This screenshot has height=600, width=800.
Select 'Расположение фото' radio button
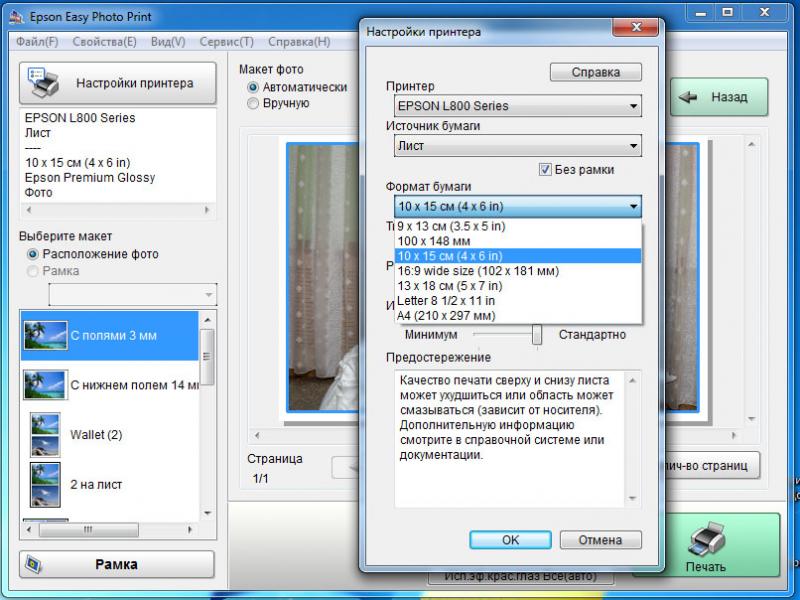tap(33, 254)
